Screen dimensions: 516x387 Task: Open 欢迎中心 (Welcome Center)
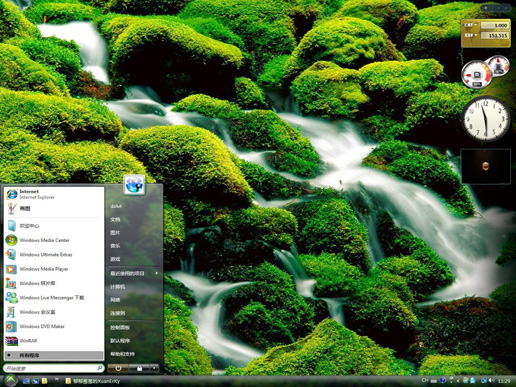pos(53,226)
